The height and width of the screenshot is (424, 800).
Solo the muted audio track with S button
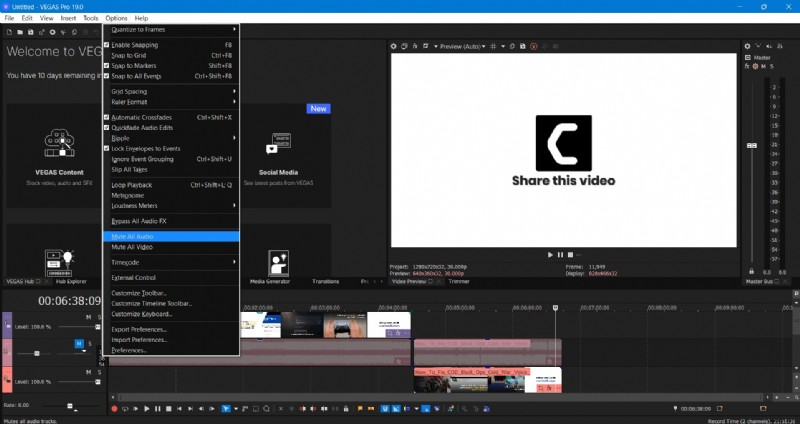click(x=90, y=344)
